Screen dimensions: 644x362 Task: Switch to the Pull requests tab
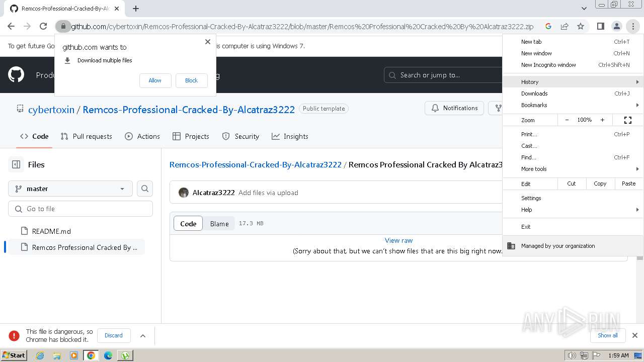86,136
